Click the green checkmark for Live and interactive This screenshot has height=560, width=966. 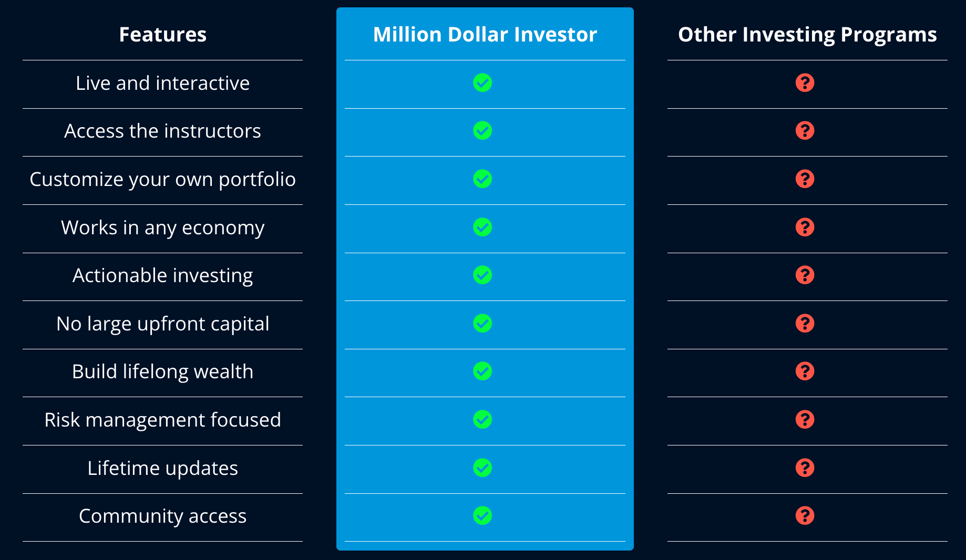482,82
